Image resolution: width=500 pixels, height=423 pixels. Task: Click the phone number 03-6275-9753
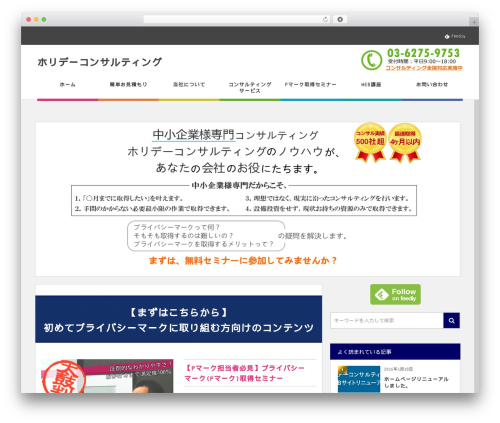423,53
